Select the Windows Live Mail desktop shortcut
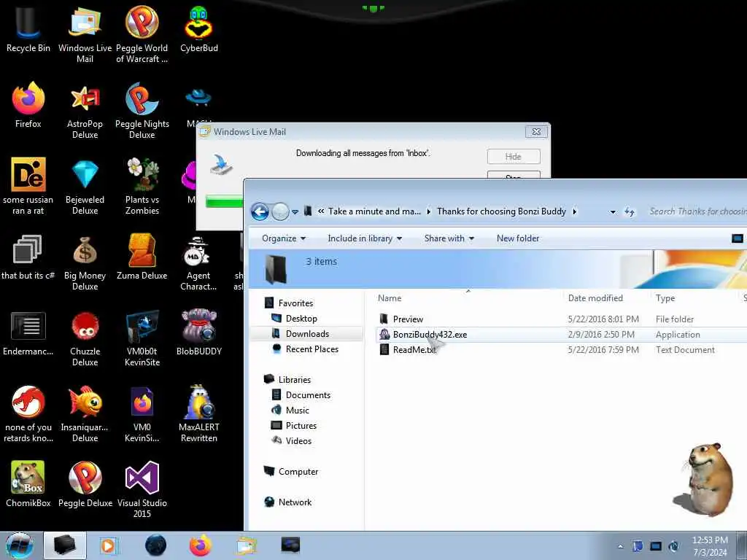Viewport: 747px width, 560px height. (85, 34)
